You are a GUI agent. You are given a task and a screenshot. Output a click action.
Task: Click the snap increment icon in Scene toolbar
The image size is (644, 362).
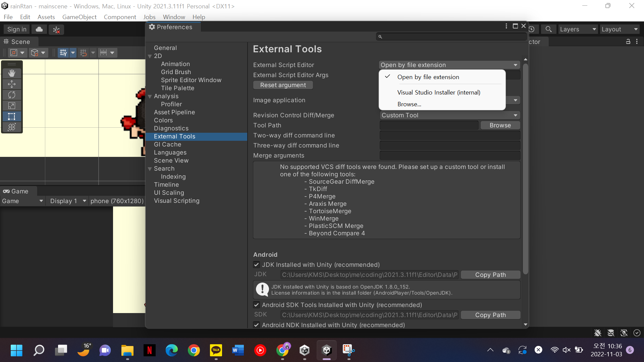pos(84,53)
